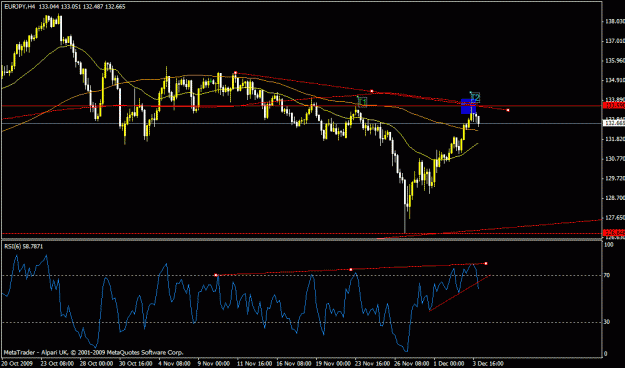Click the white current price tag 132.665
This screenshot has width=625, height=368.
click(x=614, y=123)
